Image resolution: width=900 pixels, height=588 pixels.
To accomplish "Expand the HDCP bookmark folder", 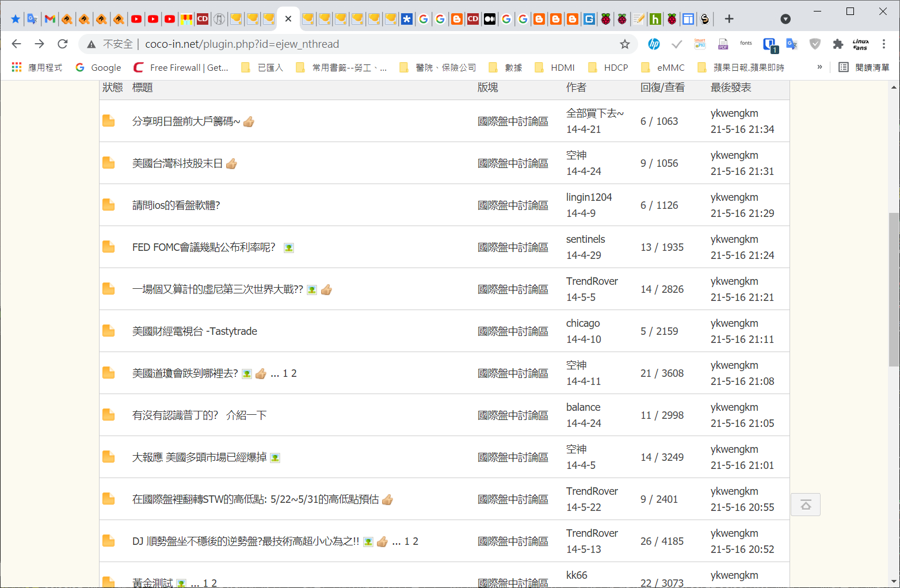I will 608,67.
